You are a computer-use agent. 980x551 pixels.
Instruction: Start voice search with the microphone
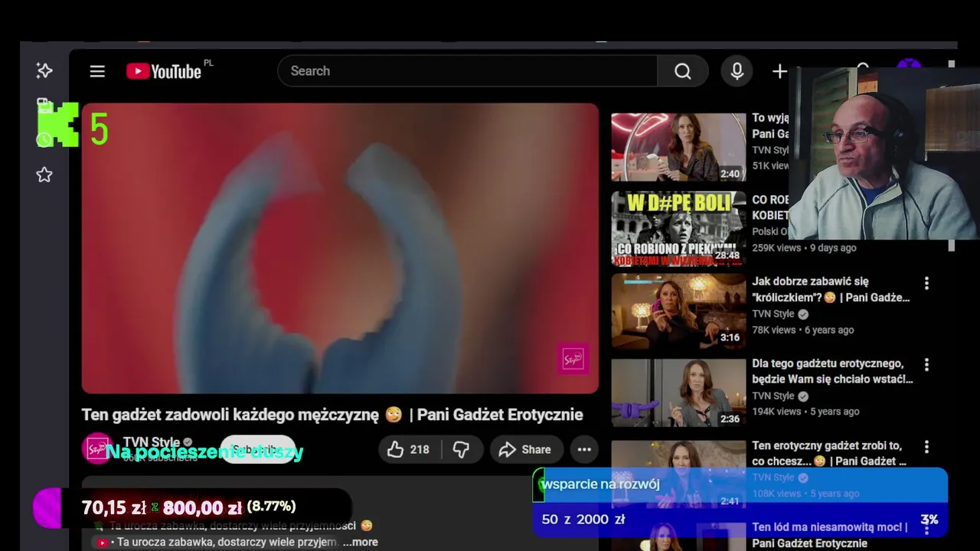pyautogui.click(x=737, y=71)
